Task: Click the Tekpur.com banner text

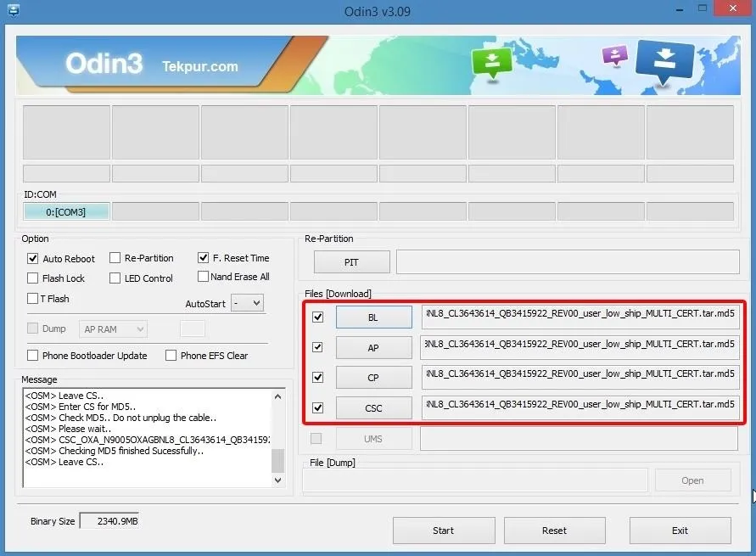Action: pos(200,66)
